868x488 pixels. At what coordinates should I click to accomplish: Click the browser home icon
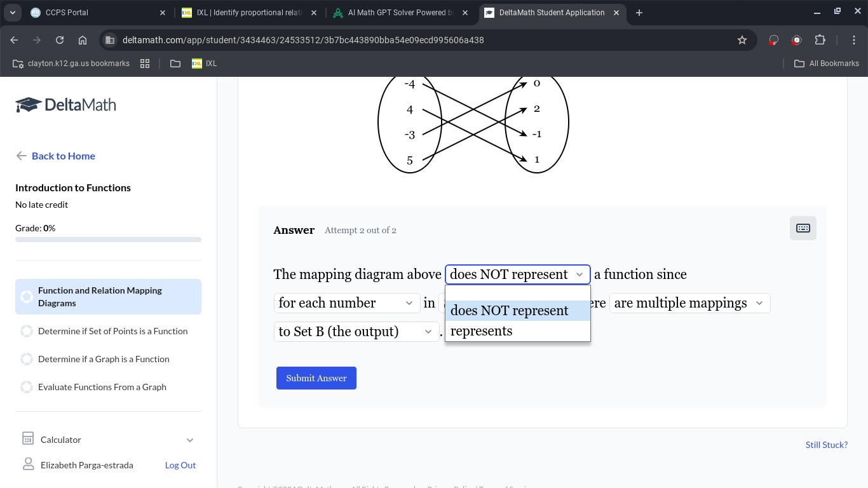point(83,40)
